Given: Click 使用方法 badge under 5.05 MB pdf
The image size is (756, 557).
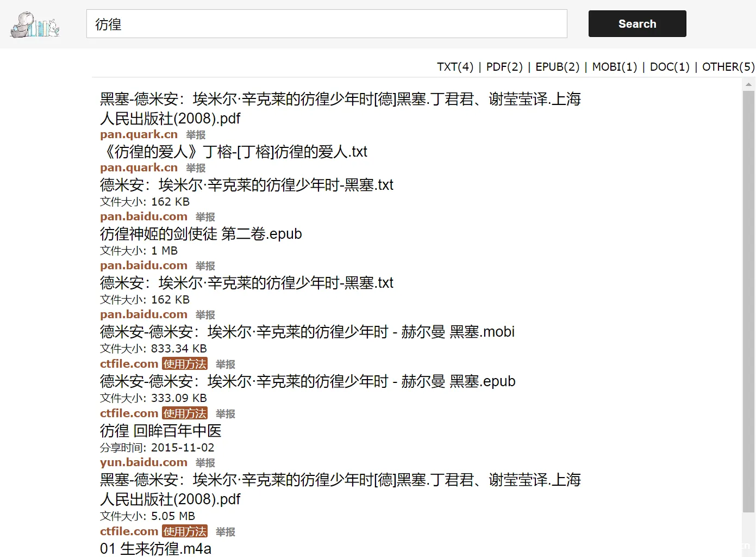Looking at the screenshot, I should 185,531.
